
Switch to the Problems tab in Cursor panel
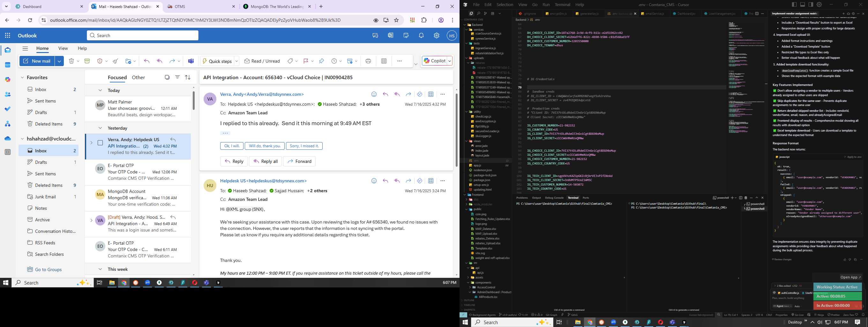click(x=522, y=198)
